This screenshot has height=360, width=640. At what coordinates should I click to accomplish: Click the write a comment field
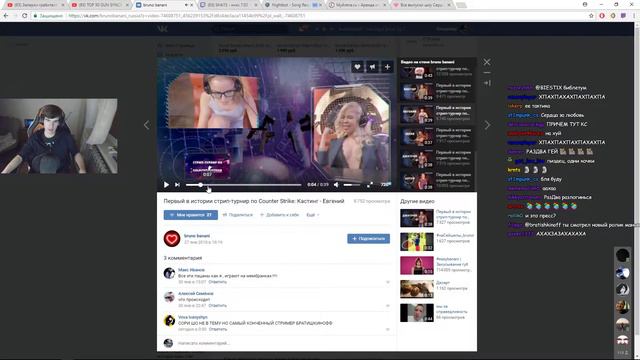click(x=283, y=343)
